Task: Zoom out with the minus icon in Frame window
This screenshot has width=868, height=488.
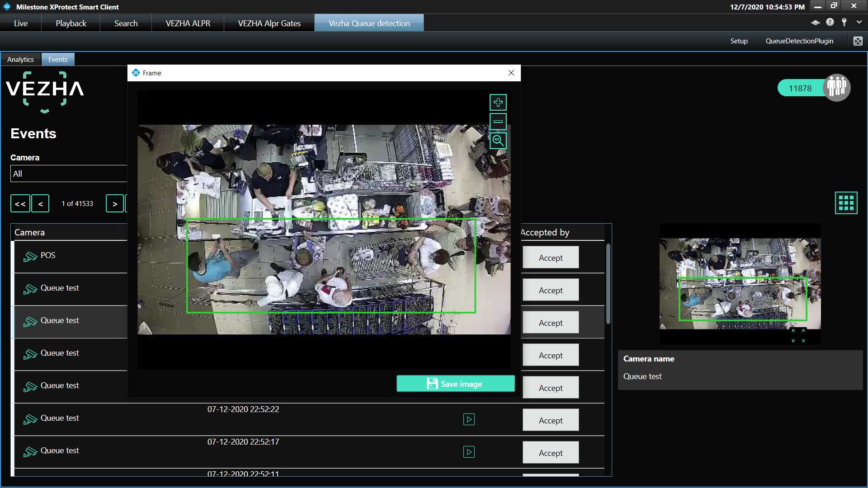Action: click(498, 122)
